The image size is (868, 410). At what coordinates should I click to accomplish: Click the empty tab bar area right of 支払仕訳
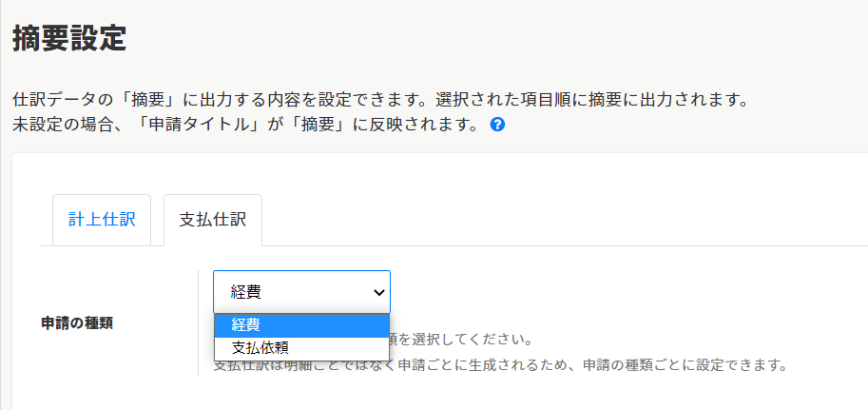[561, 219]
